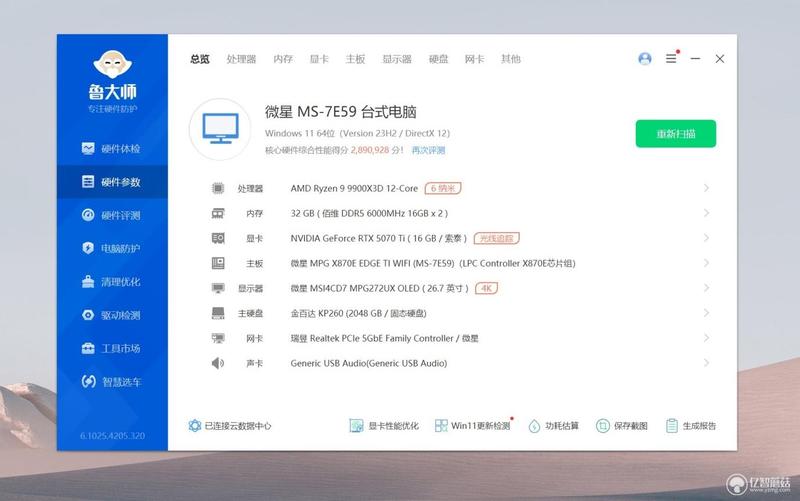Expand the 处理器 row chevron
The height and width of the screenshot is (501, 800).
coord(706,188)
